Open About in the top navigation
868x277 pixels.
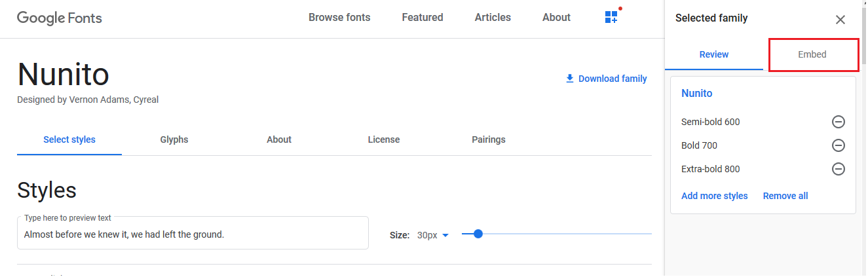(556, 18)
